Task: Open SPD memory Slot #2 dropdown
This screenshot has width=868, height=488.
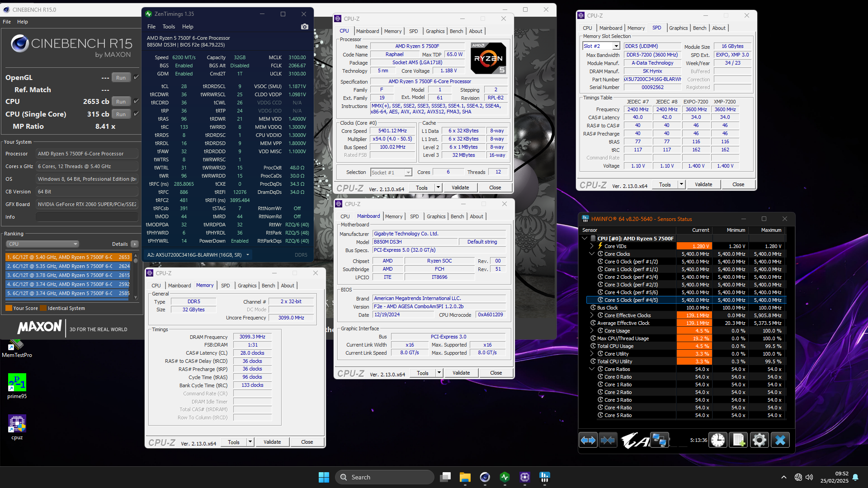Action: [x=601, y=46]
